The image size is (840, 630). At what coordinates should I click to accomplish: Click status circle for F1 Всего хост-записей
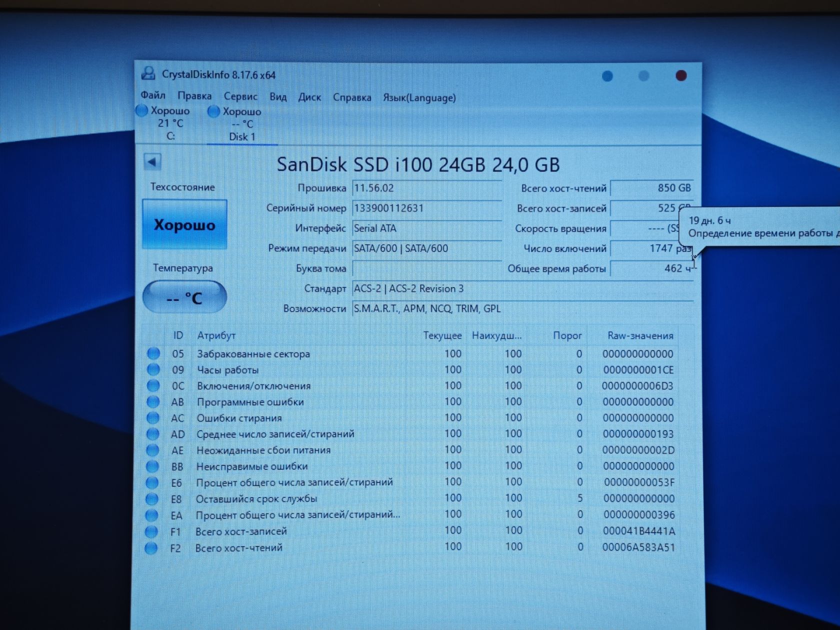(151, 531)
